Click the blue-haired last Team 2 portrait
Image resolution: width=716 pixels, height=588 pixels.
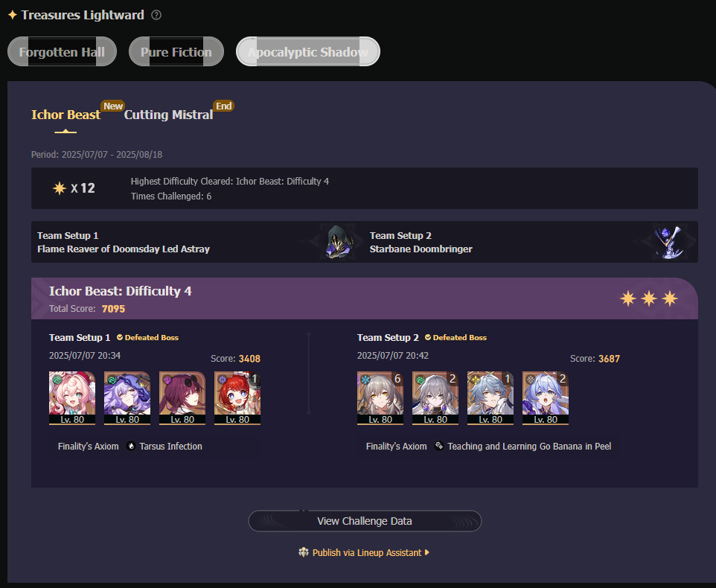tap(546, 398)
